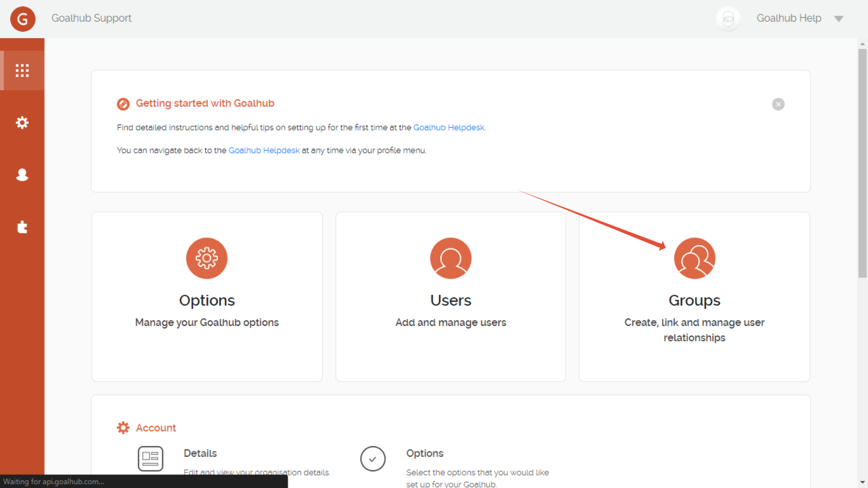Dismiss the Getting started panel
Image resolution: width=868 pixels, height=488 pixels.
pos(778,104)
